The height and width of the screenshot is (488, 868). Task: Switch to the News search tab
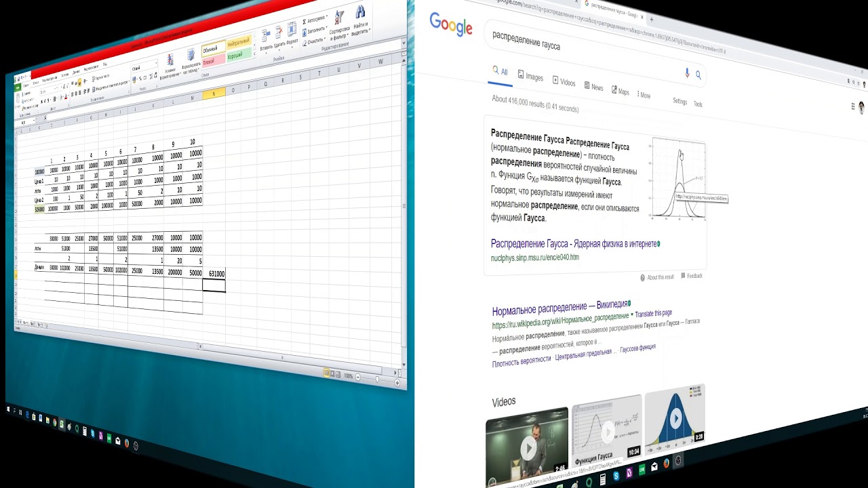tap(593, 87)
